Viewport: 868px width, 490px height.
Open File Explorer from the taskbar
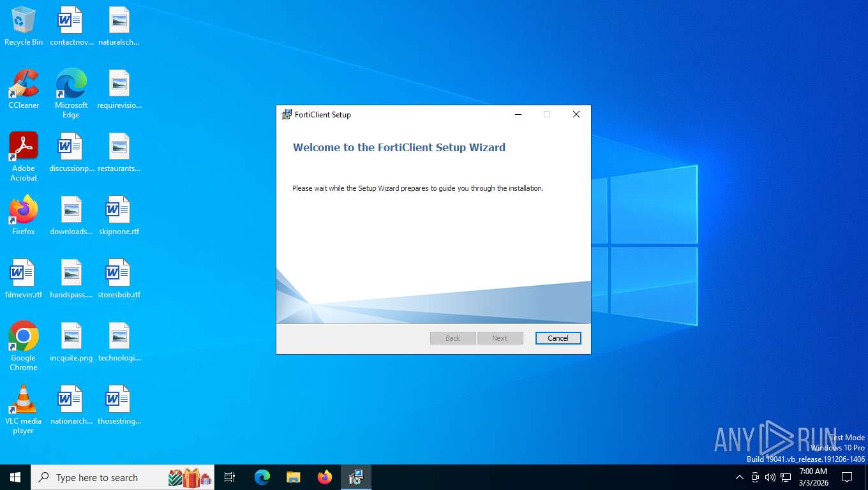point(293,477)
